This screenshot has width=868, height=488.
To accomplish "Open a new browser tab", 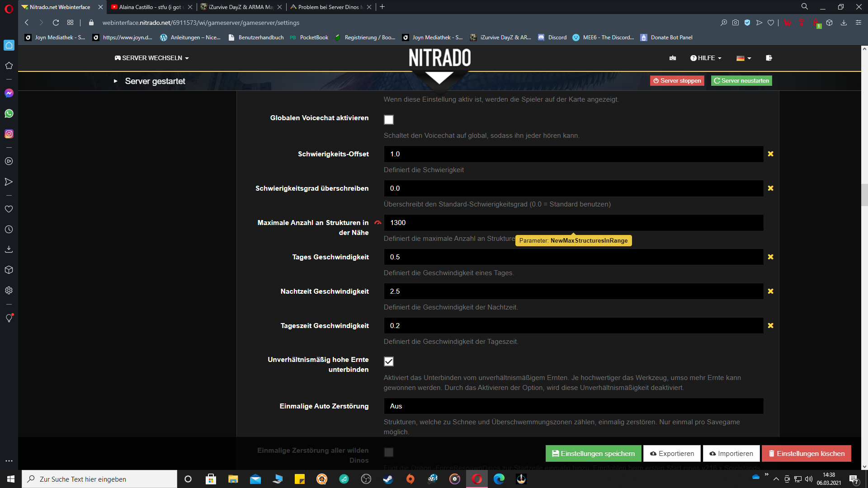I will [x=382, y=7].
